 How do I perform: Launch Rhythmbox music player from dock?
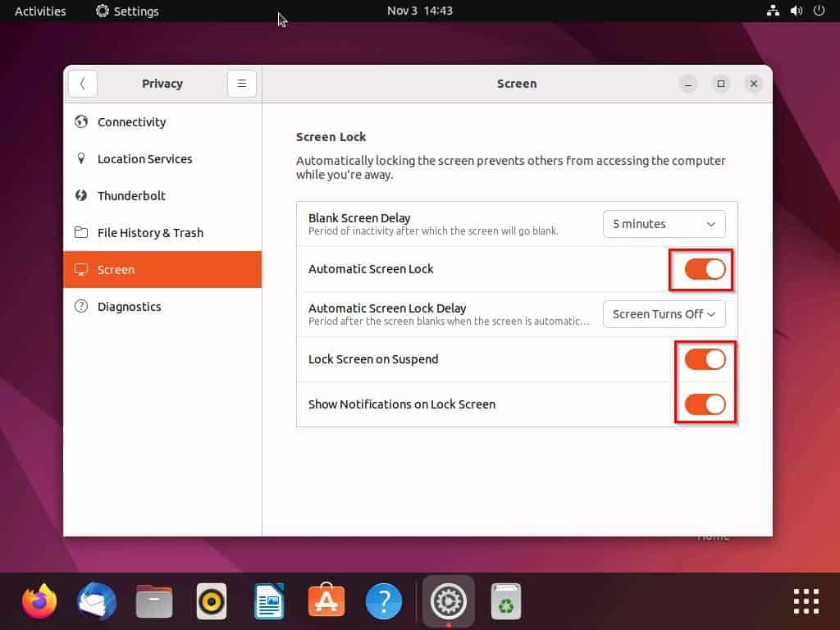tap(212, 601)
